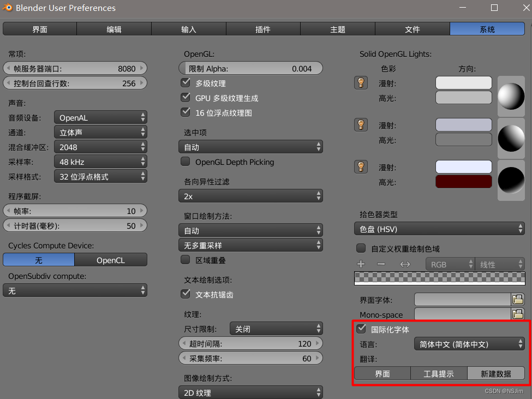Open the 线性 interpolation dropdown
The width and height of the screenshot is (532, 399).
pos(500,264)
